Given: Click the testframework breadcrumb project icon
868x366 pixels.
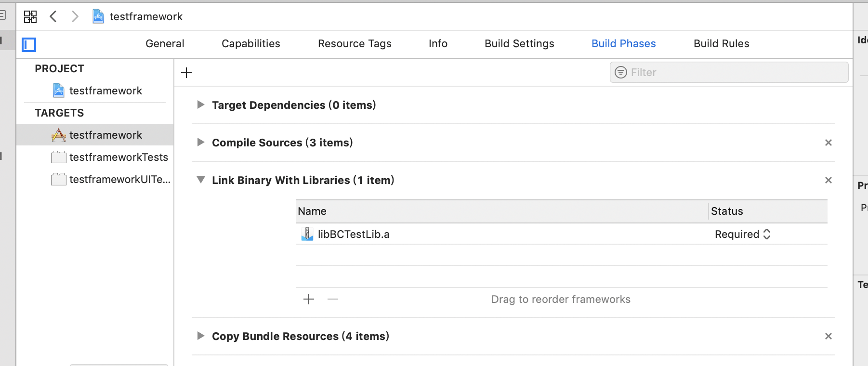Looking at the screenshot, I should click(x=98, y=16).
